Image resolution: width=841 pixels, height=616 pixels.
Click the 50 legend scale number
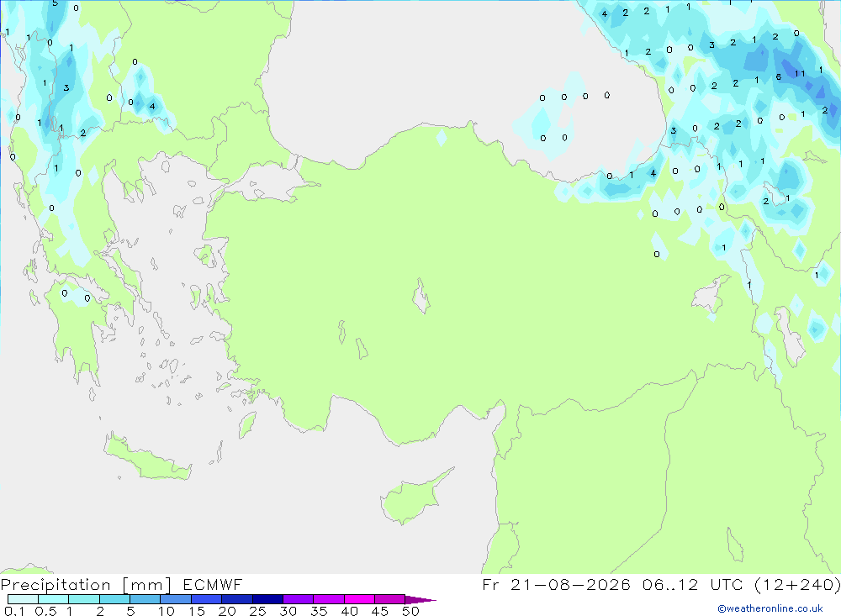click(x=410, y=611)
